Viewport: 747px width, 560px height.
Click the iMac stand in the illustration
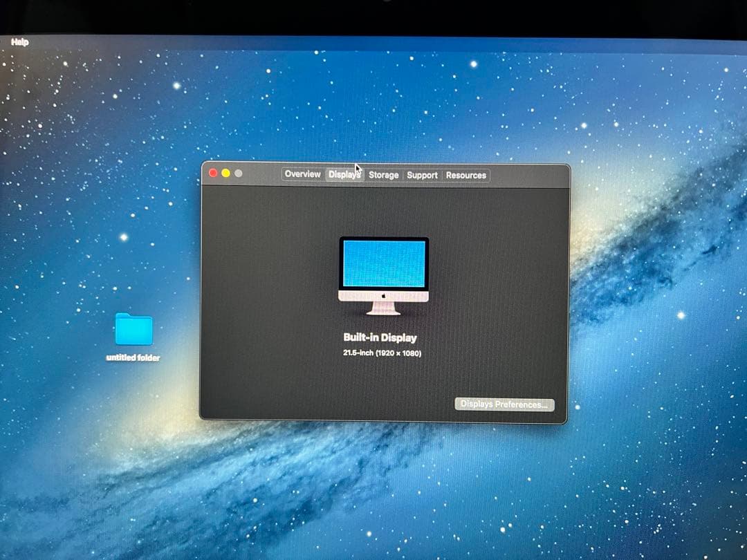coord(382,308)
